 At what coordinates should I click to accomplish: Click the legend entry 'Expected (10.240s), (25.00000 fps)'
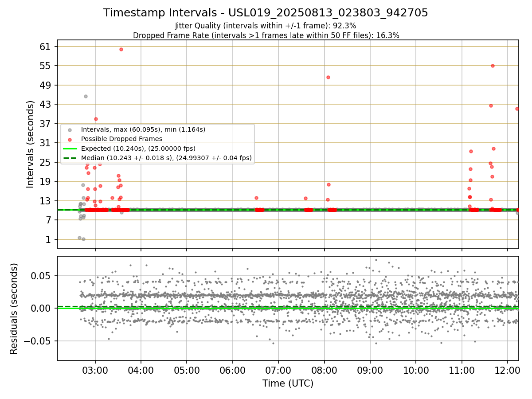click(x=138, y=148)
